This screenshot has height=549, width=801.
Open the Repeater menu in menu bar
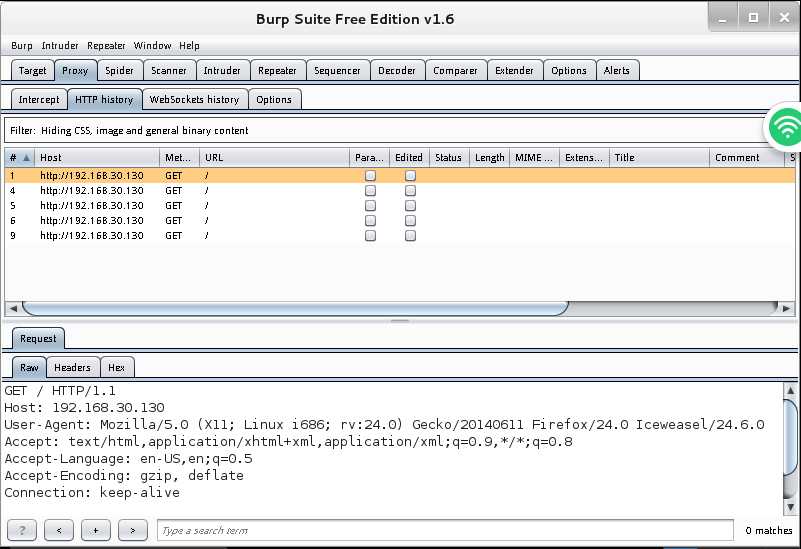[x=106, y=45]
